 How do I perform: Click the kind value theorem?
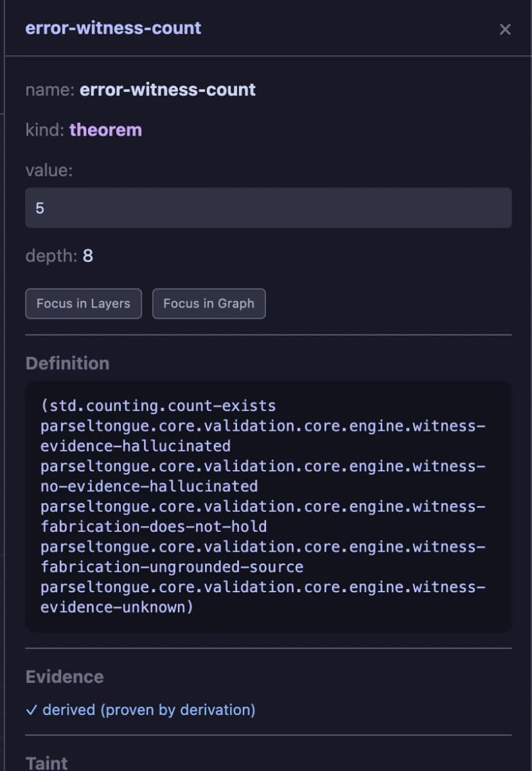coord(105,130)
